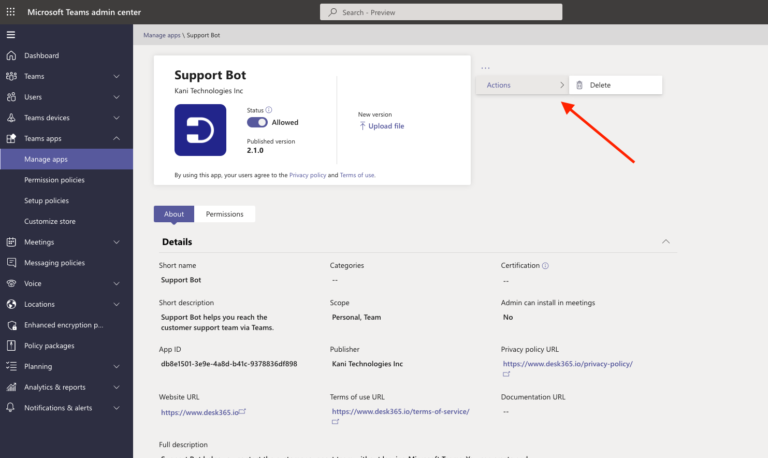Toggle the Allowed status switch
This screenshot has width=768, height=458.
pyautogui.click(x=257, y=122)
